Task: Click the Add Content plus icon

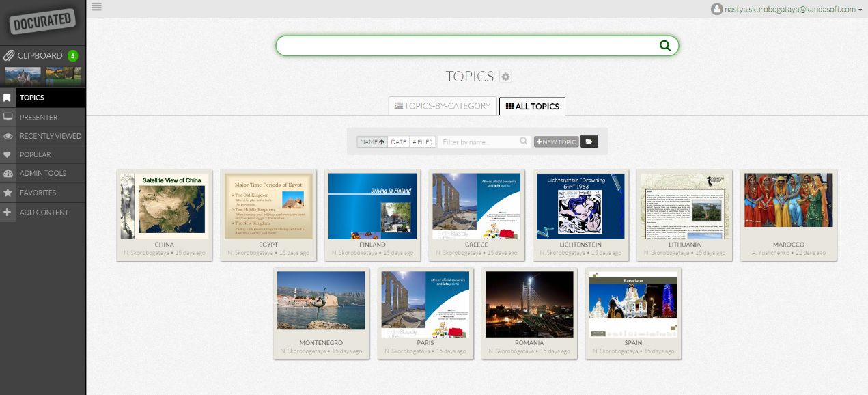Action: pos(8,213)
